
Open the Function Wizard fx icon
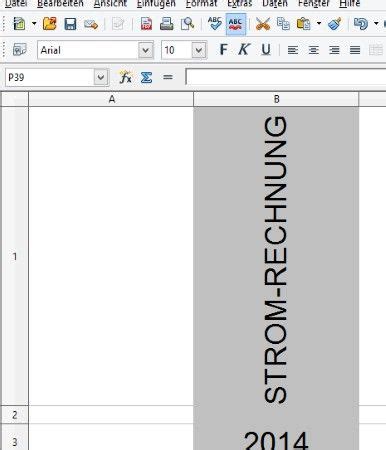pos(125,77)
